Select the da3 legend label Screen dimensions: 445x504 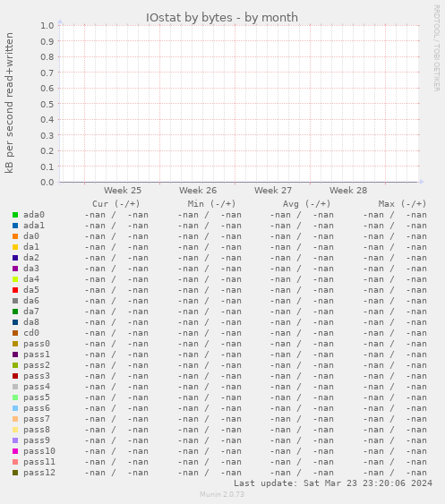tap(31, 269)
